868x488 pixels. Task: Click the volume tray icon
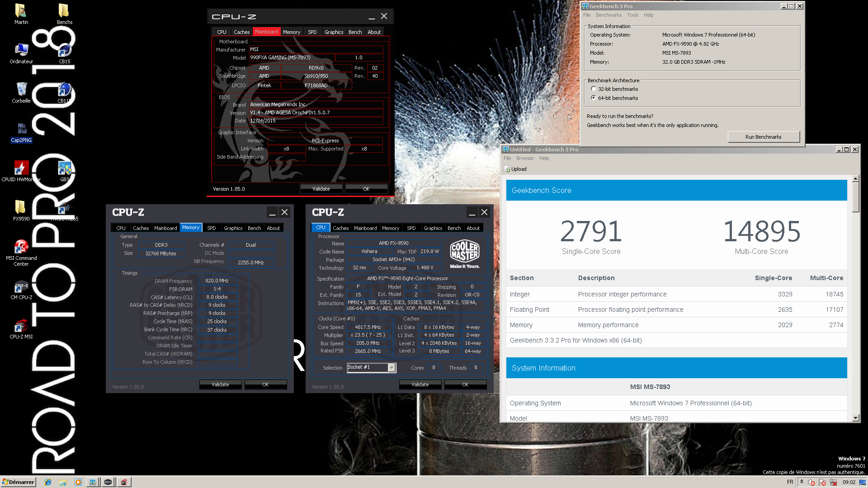coord(811,482)
